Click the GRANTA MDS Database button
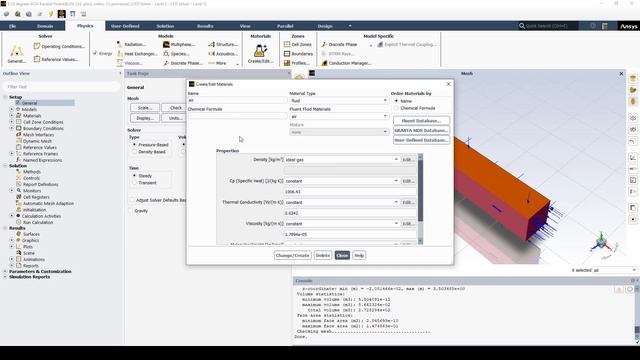The width and height of the screenshot is (640, 360). (421, 130)
